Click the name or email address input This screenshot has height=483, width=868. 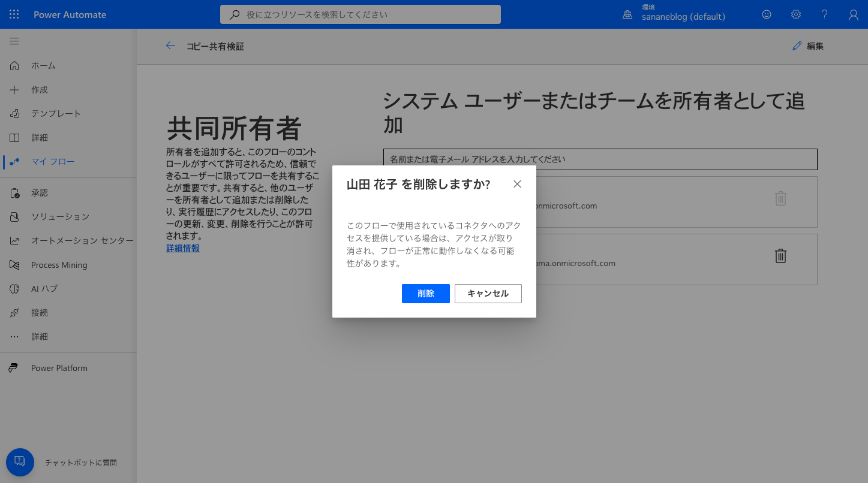pos(600,159)
